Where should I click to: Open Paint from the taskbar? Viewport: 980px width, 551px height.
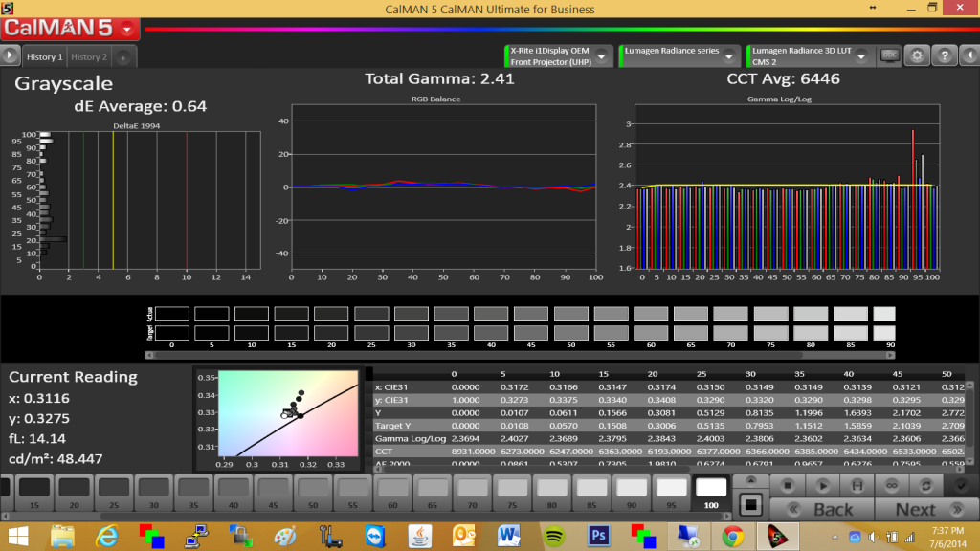pyautogui.click(x=285, y=536)
